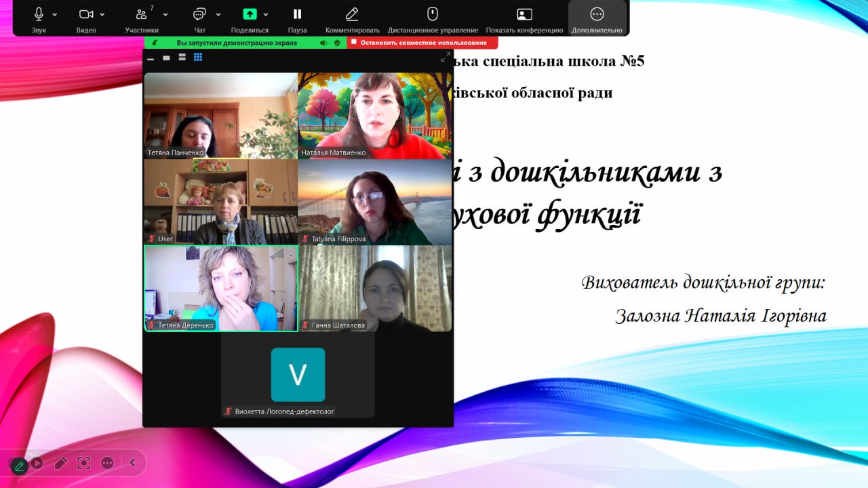
Task: Click the green pen annotation button bottom-left
Action: click(19, 465)
